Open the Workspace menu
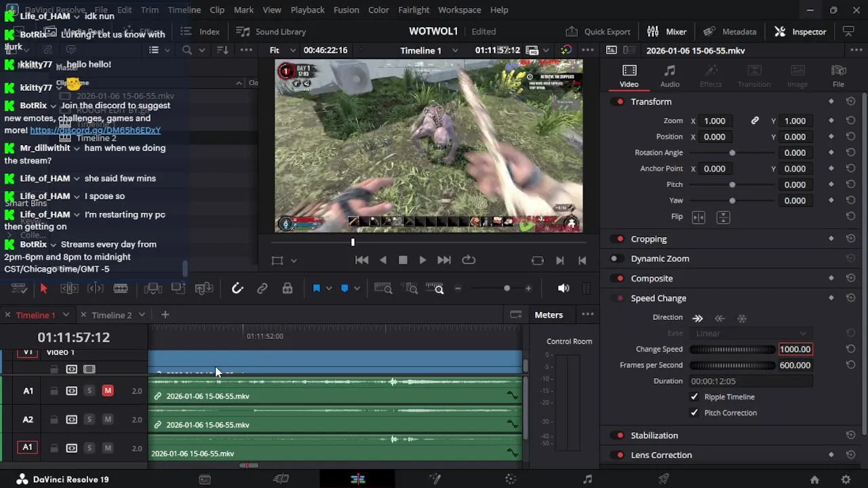The width and height of the screenshot is (868, 488). coord(459,9)
